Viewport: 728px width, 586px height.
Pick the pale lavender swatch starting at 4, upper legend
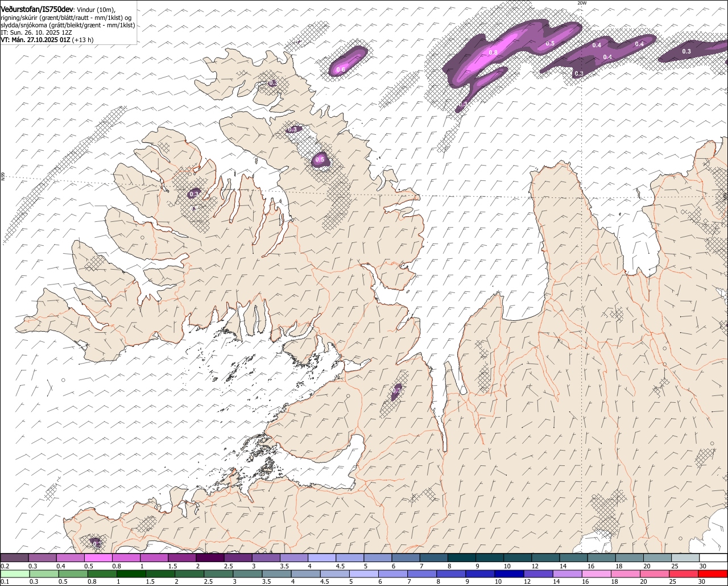[322, 558]
